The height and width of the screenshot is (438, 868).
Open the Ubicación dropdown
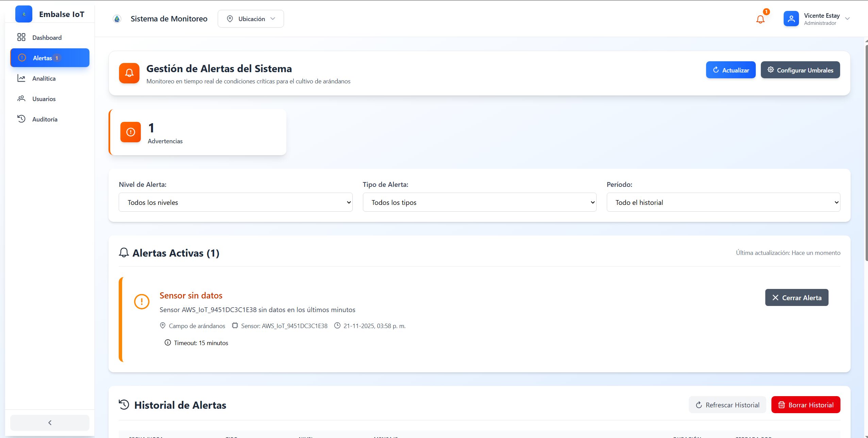251,19
